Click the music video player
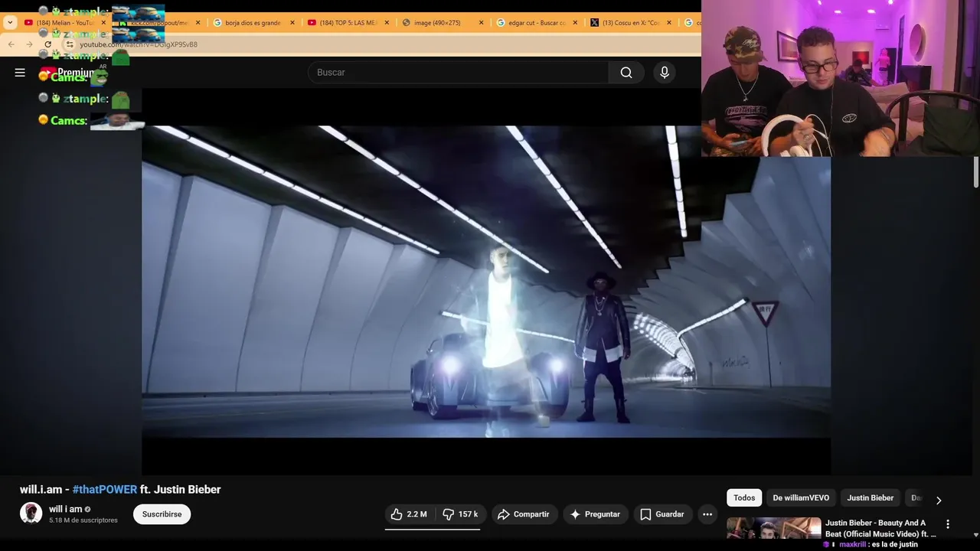980x551 pixels. coord(486,282)
